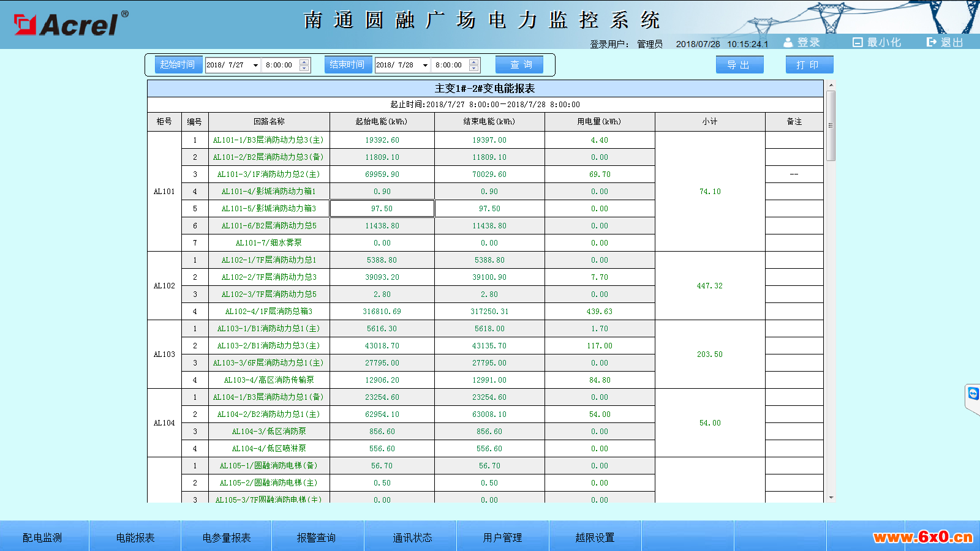Click the table scrollbar up arrow

(831, 85)
